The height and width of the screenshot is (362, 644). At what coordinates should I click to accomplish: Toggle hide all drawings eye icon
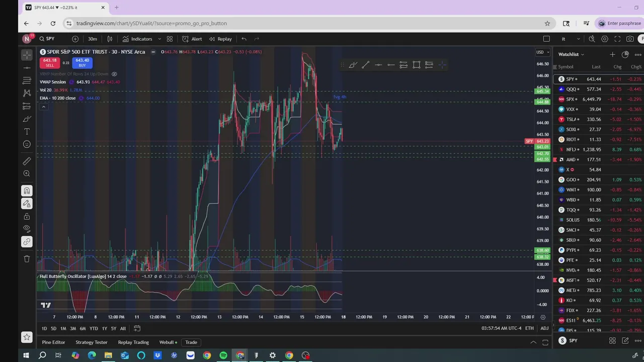(27, 229)
